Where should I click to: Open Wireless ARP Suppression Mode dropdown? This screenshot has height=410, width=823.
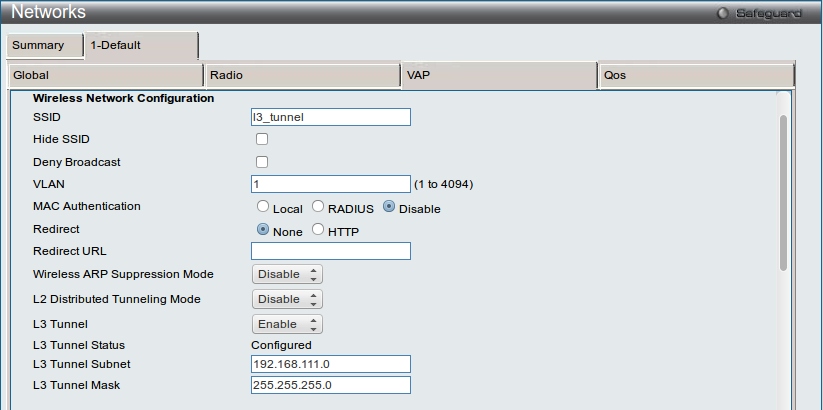tap(286, 274)
